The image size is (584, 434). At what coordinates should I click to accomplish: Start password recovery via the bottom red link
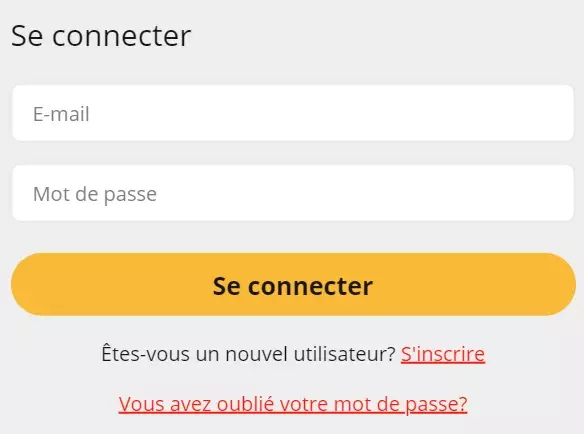(x=293, y=404)
